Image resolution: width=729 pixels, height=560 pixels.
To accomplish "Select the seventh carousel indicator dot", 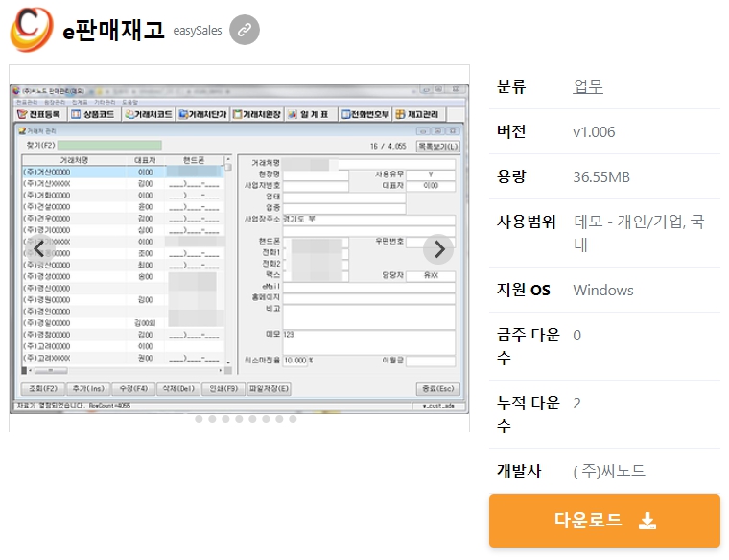I will point(279,419).
